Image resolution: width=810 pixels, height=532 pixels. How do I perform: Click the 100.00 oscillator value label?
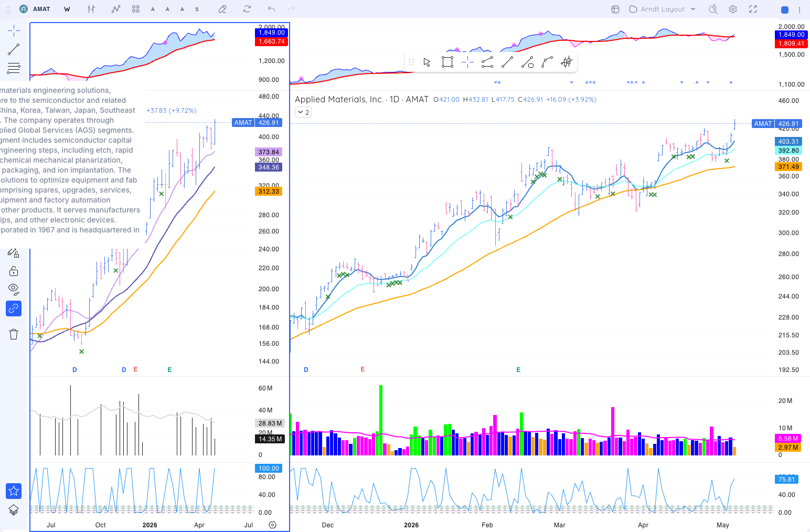(x=269, y=469)
